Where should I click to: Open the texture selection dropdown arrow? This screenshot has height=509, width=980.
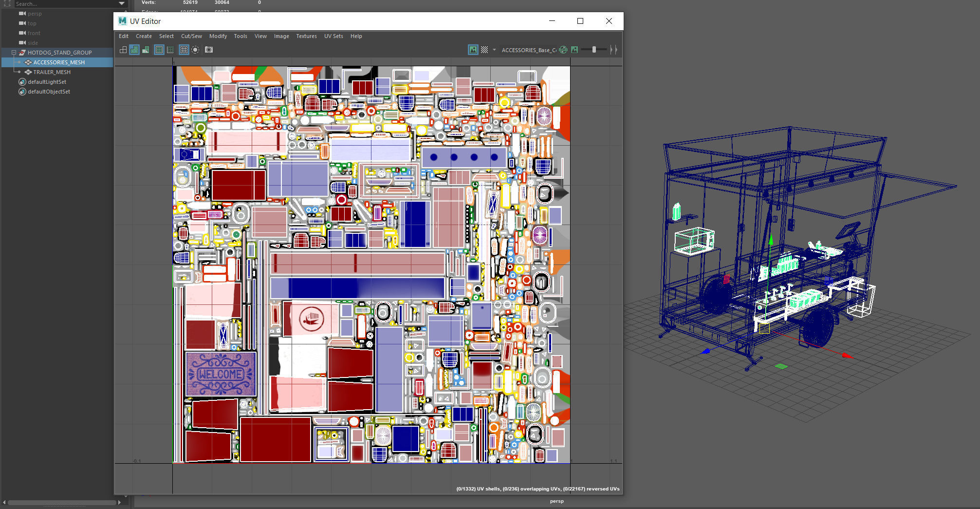[x=494, y=50]
